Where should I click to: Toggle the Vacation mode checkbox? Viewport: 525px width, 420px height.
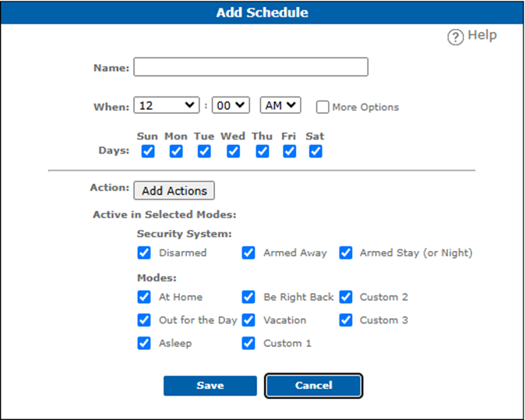248,320
